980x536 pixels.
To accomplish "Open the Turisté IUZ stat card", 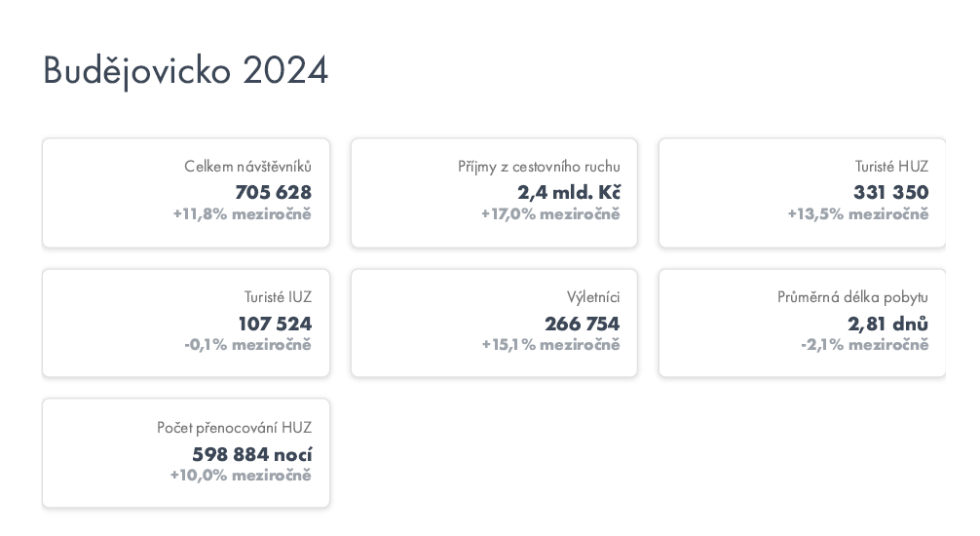I will pos(186,323).
